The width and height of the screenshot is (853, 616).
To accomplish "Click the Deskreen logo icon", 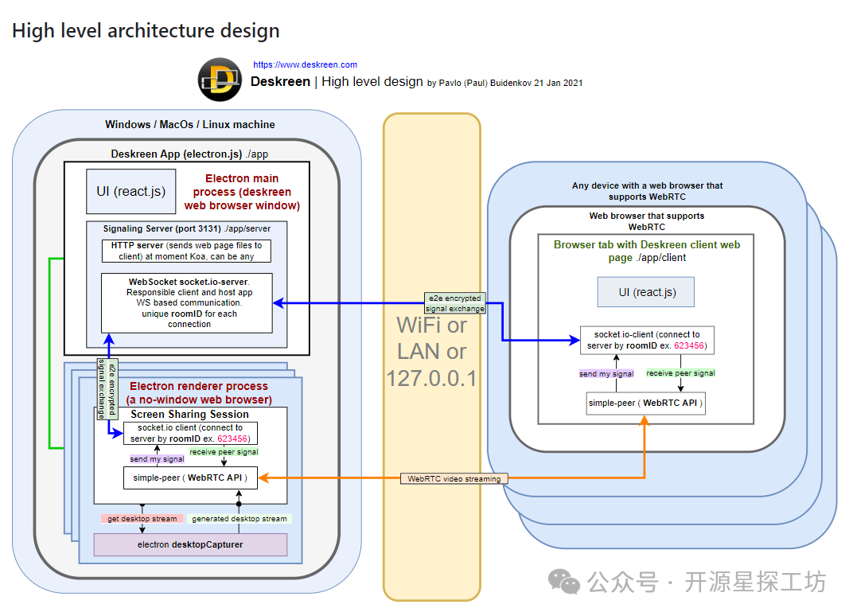I will (220, 80).
